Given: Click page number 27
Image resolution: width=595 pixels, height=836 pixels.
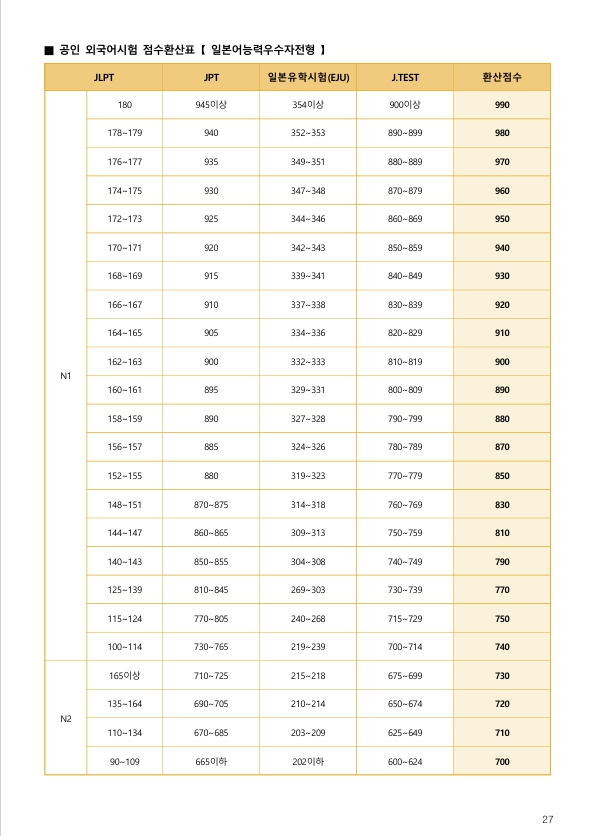Looking at the screenshot, I should click(x=548, y=819).
